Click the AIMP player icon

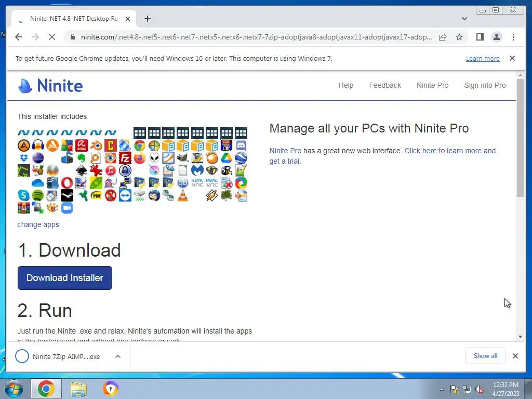23,145
